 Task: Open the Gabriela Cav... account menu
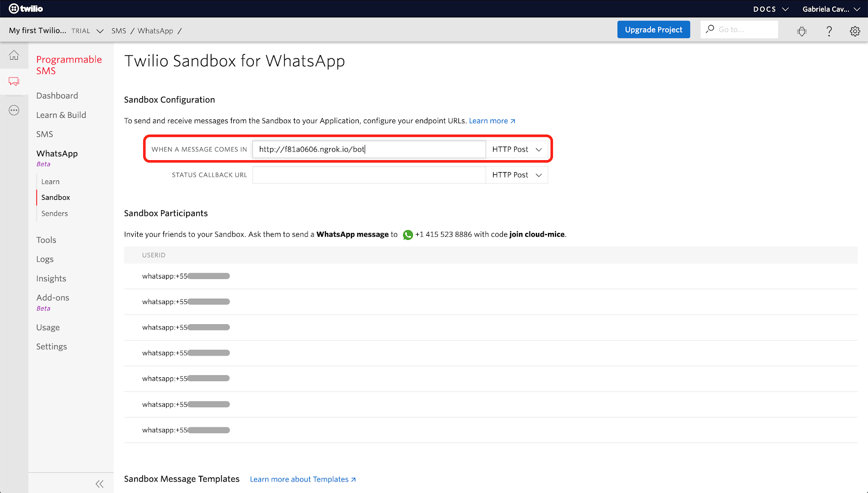tap(831, 9)
